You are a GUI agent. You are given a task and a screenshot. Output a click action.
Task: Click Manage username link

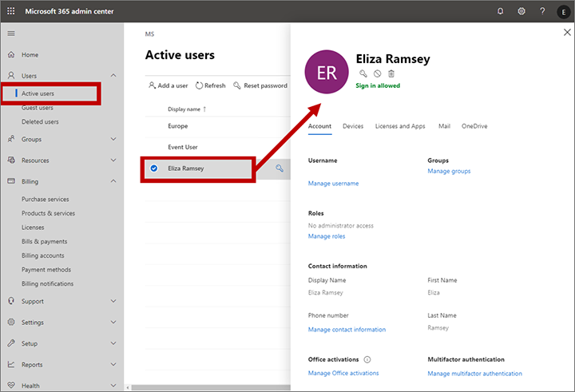point(333,184)
